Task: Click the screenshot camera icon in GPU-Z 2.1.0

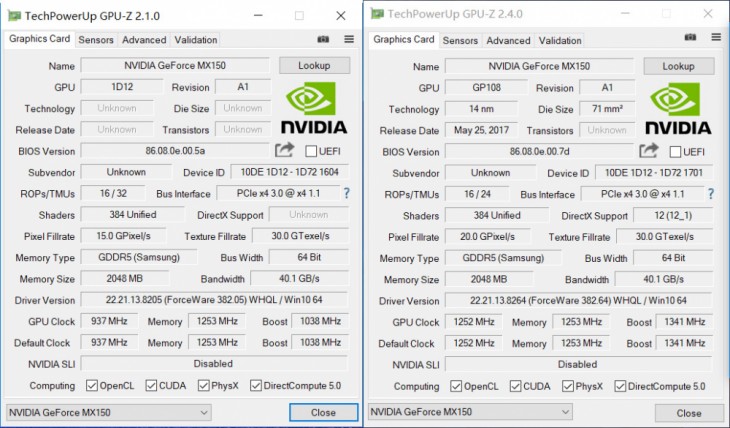Action: 323,40
